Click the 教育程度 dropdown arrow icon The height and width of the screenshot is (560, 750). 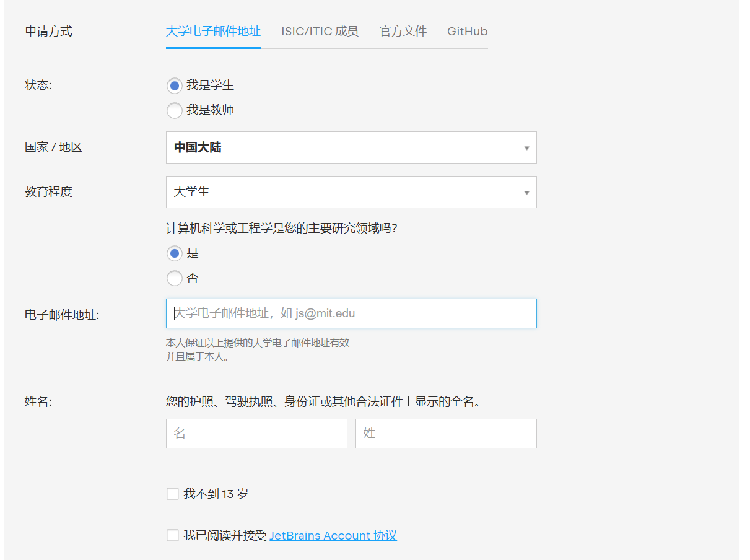(526, 193)
